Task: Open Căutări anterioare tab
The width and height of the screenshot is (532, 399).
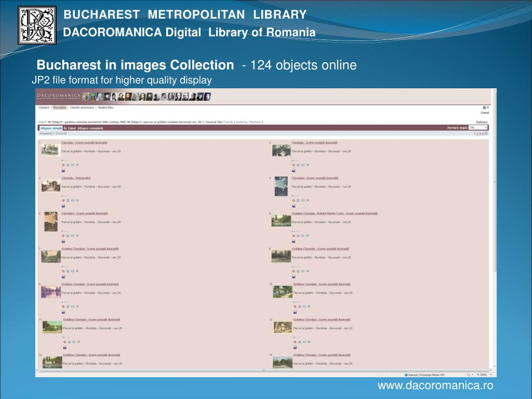Action: click(x=82, y=108)
